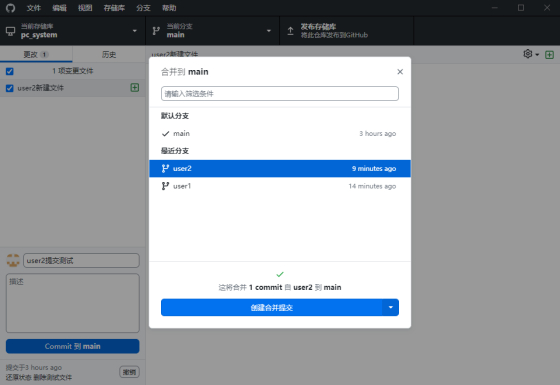The image size is (560, 385).
Task: Click the 默认分支 section header
Action: 175,116
